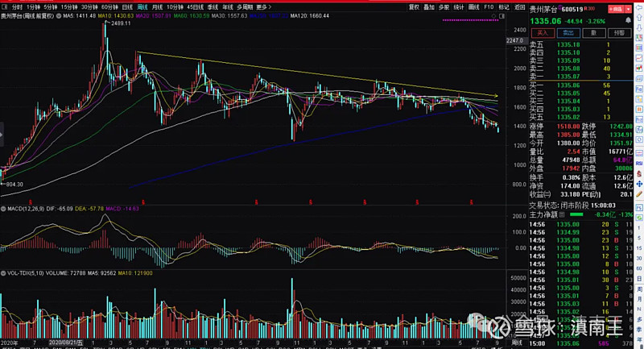
Task: Click the down arrow icon in the right sidebar
Action: click(x=639, y=28)
